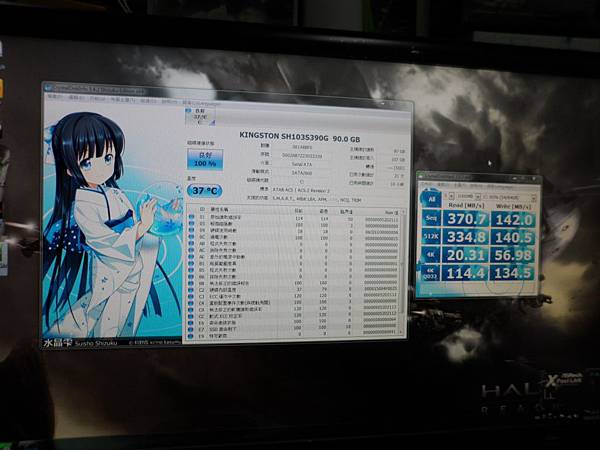Click the 4K QD32 read result 114.4
This screenshot has height=450, width=600.
point(466,273)
